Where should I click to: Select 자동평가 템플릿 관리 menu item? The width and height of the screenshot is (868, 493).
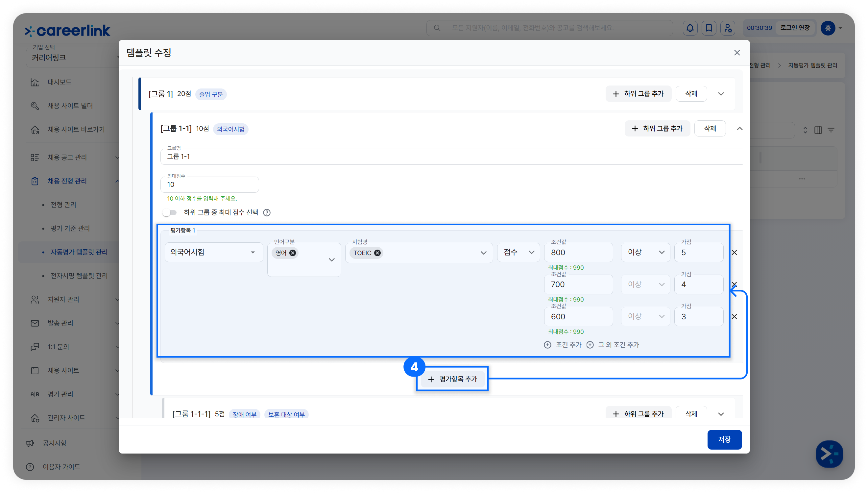[x=79, y=252]
